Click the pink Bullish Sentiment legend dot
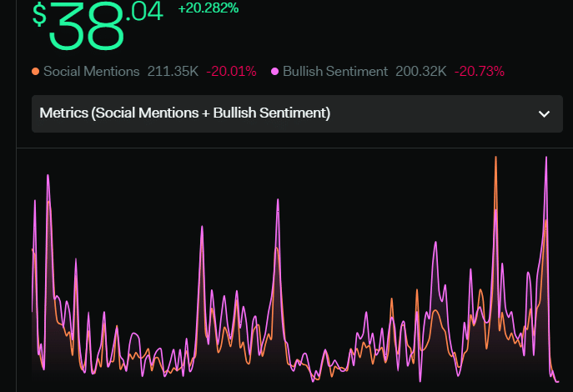Screen dimensions: 573x392 (x=275, y=72)
